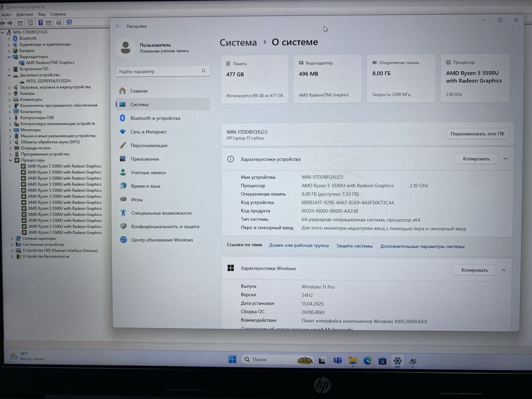Open the Домен или рабочая группа link
Viewport: 532px width, 399px height.
298,245
